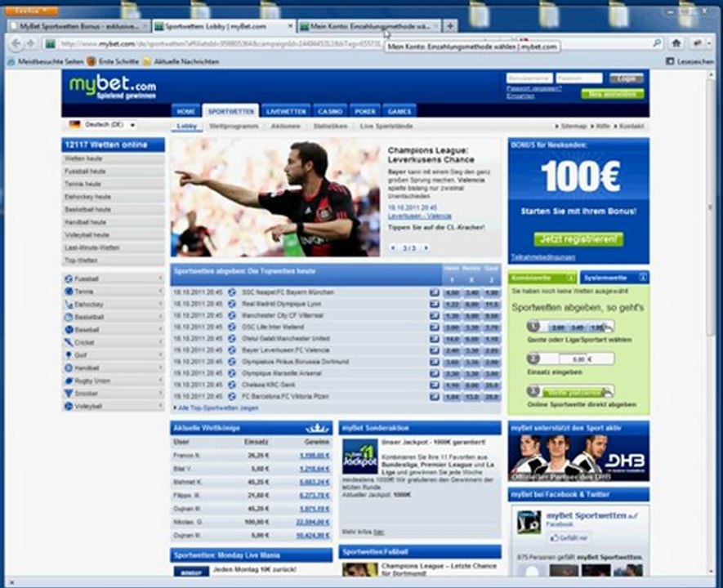
Task: Go back using the browser back arrow
Action: tap(16, 43)
